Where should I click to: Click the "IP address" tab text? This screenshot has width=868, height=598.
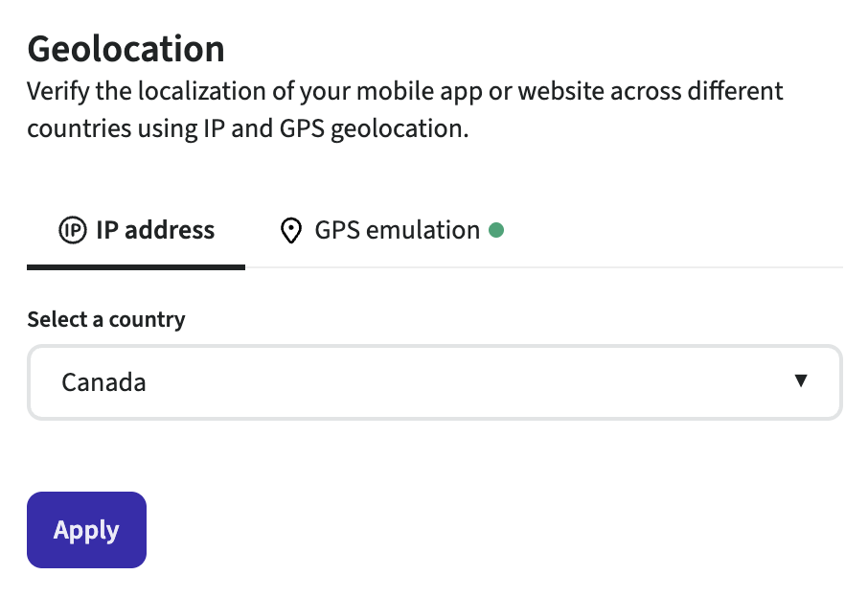tap(155, 231)
